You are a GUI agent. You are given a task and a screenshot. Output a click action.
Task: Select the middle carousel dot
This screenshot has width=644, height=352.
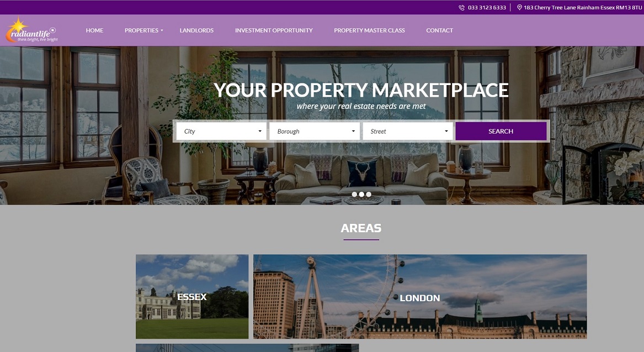tap(361, 195)
